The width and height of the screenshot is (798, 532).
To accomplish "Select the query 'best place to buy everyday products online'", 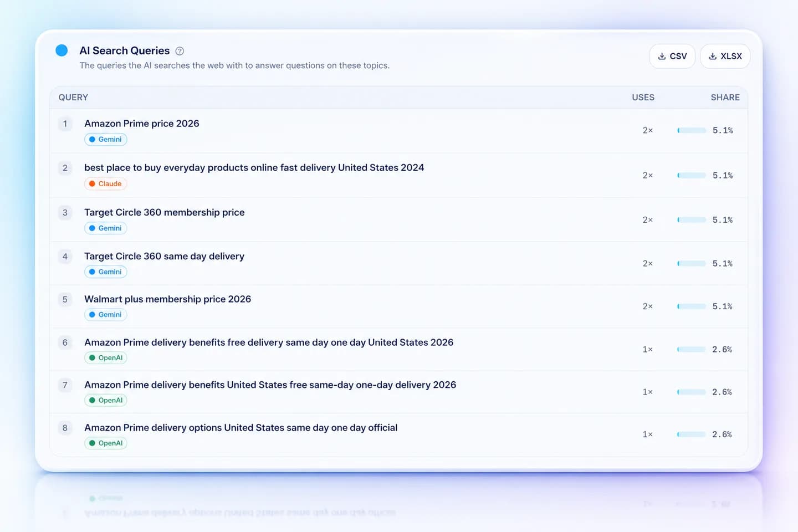I will [x=254, y=167].
